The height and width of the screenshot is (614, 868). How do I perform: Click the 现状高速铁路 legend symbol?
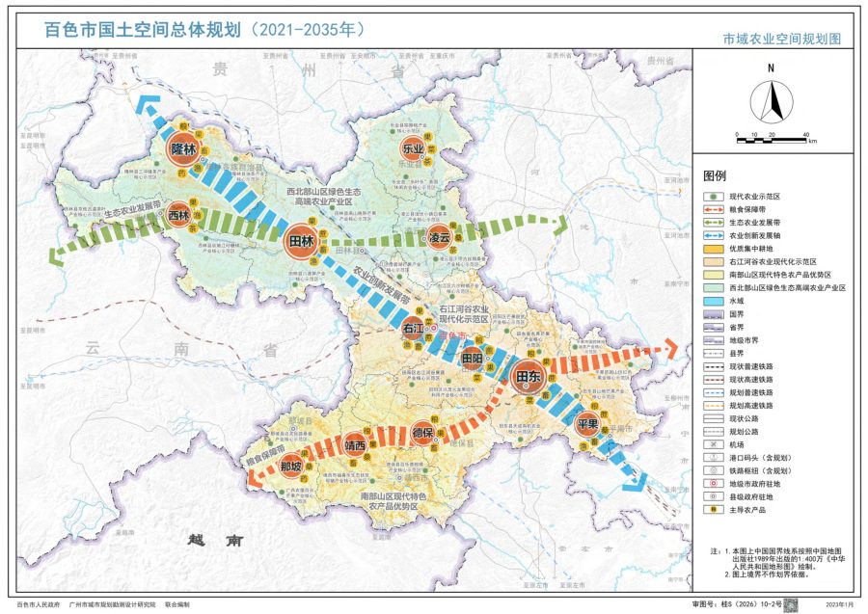(714, 380)
